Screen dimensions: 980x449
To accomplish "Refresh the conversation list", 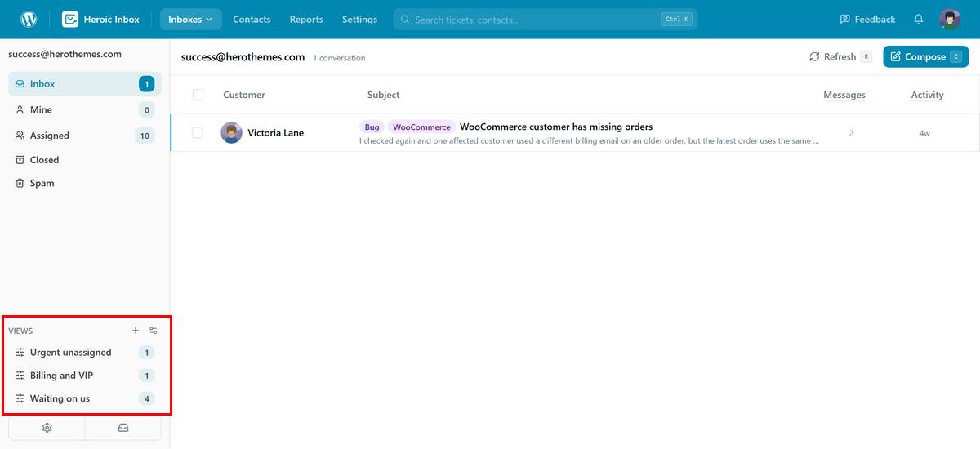I will point(840,56).
